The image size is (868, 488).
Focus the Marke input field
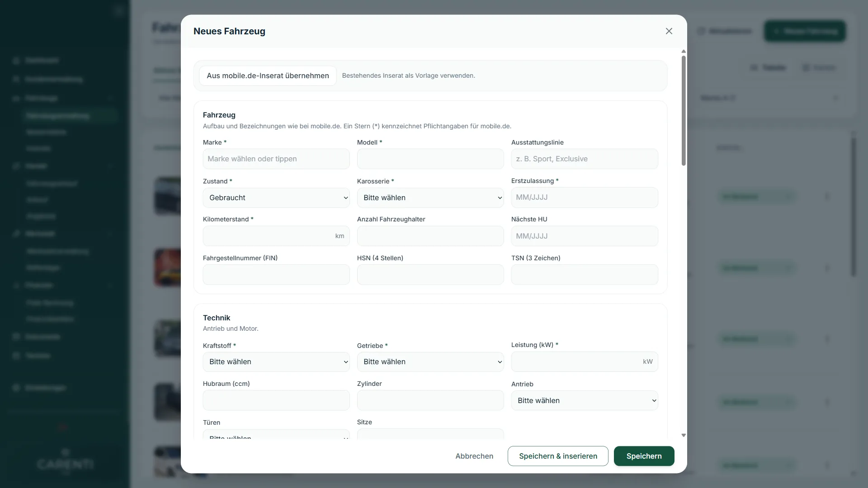pyautogui.click(x=276, y=159)
